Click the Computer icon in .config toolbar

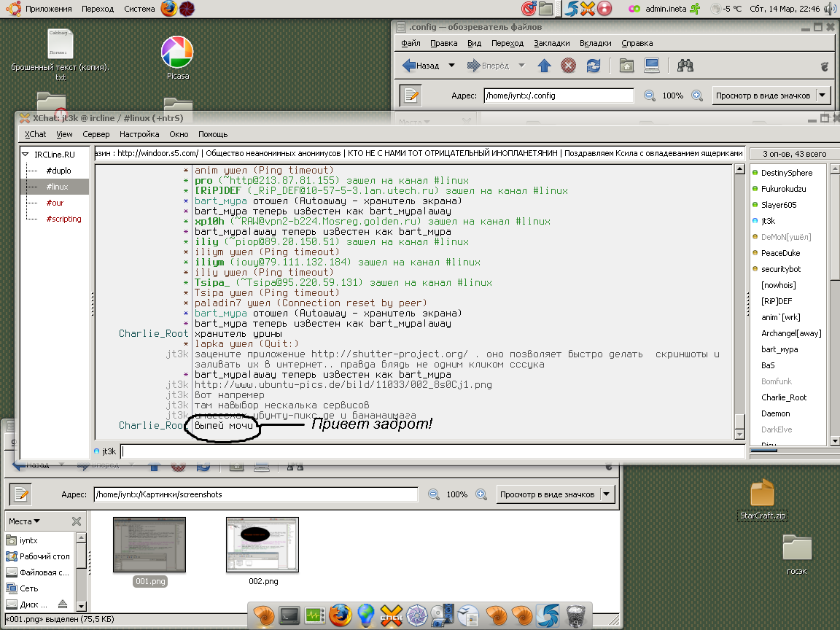(651, 66)
